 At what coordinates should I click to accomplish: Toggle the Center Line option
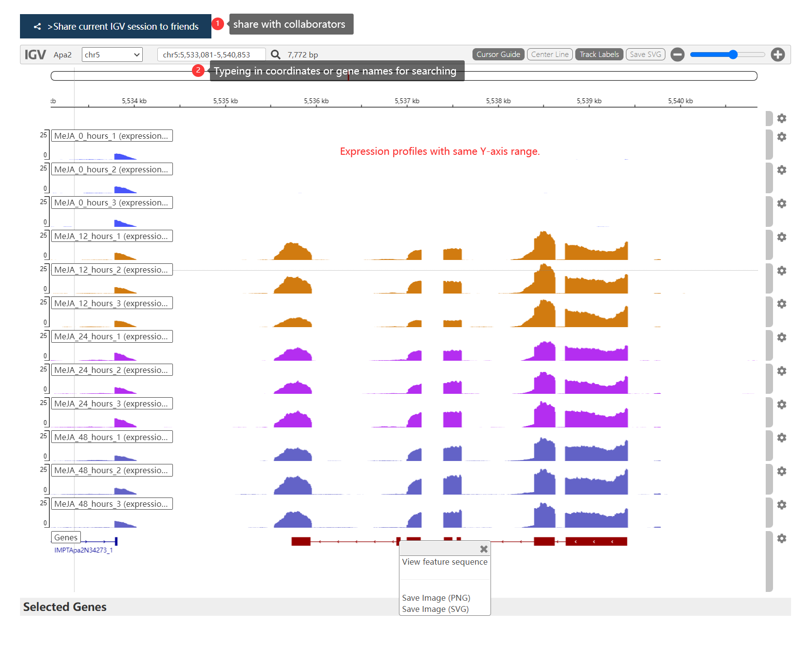click(549, 55)
